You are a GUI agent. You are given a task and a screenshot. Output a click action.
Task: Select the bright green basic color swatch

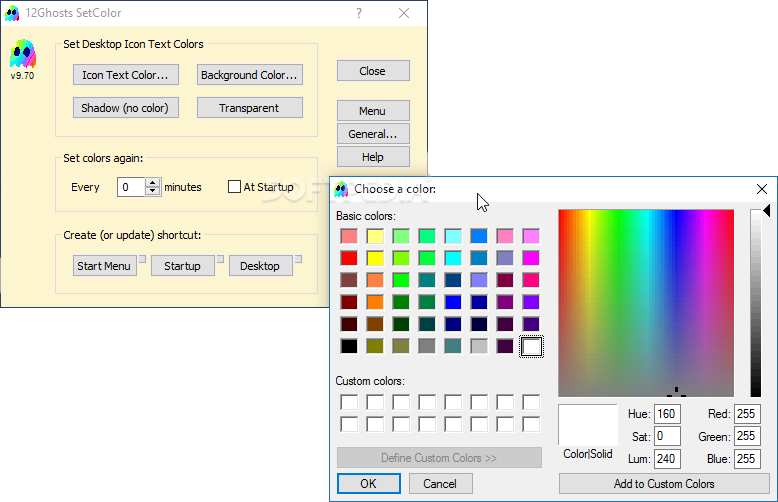click(401, 280)
